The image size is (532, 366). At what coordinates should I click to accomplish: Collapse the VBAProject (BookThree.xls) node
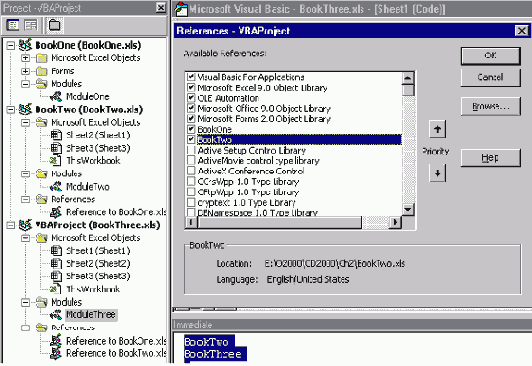(x=11, y=225)
